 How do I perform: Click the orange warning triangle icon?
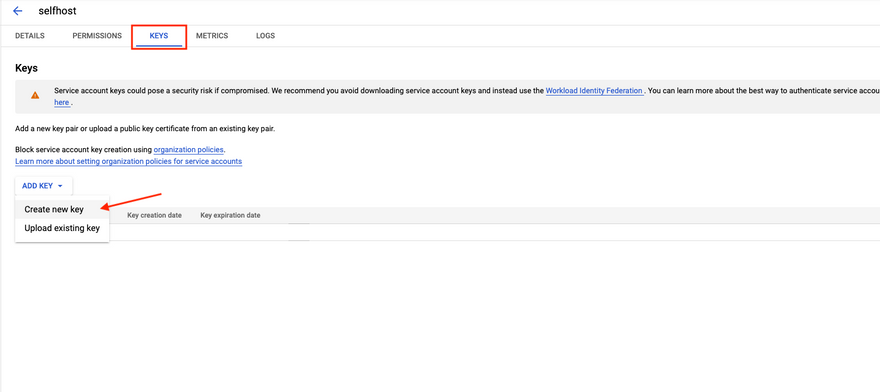35,95
